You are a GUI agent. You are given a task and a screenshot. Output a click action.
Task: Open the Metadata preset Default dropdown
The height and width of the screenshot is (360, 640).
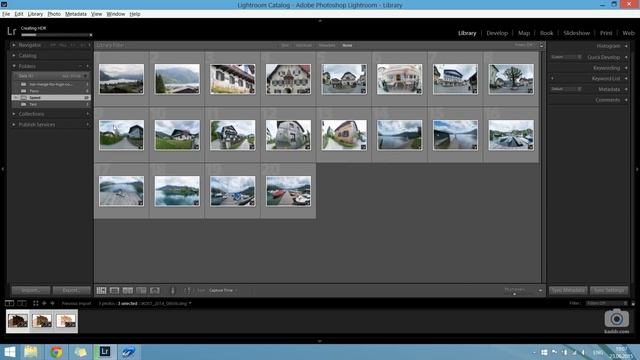pos(566,89)
